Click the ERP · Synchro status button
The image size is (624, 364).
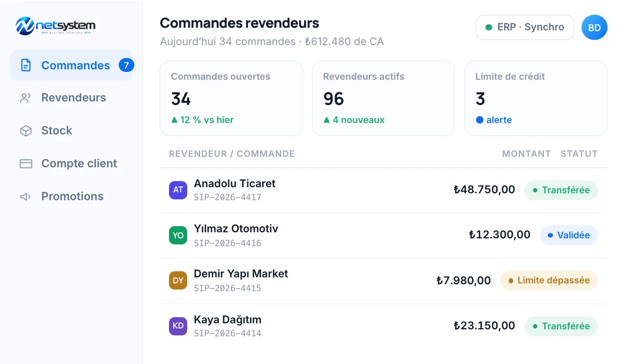[x=525, y=28]
